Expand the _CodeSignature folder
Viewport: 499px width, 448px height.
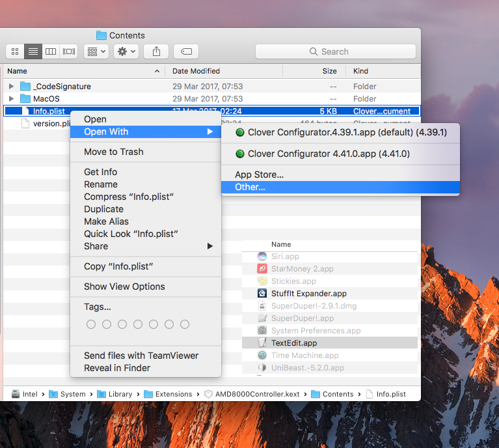(11, 87)
